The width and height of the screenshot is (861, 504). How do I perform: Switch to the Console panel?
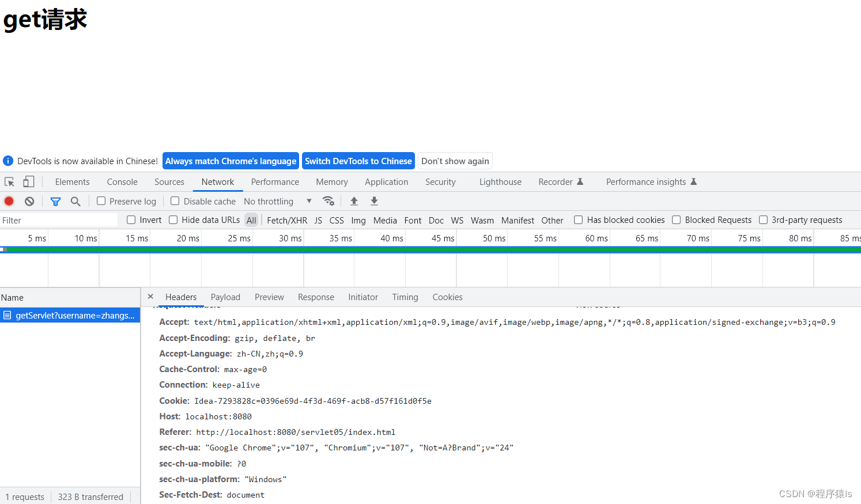click(122, 181)
